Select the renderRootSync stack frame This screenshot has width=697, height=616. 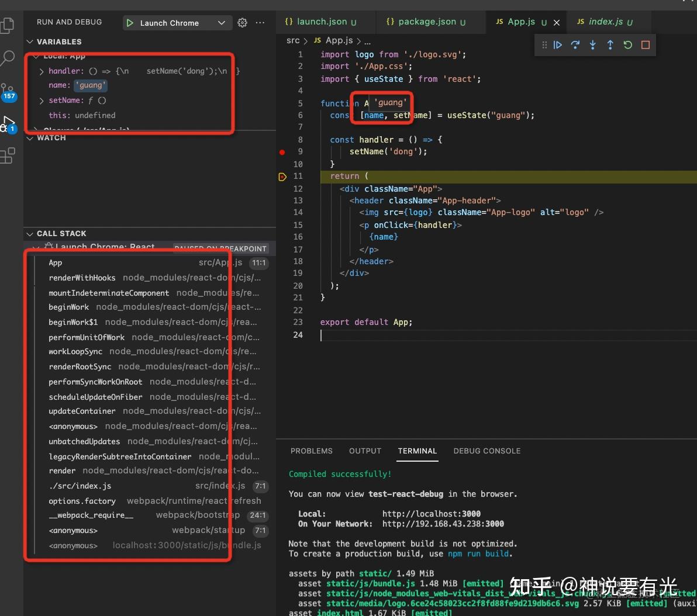click(x=150, y=366)
